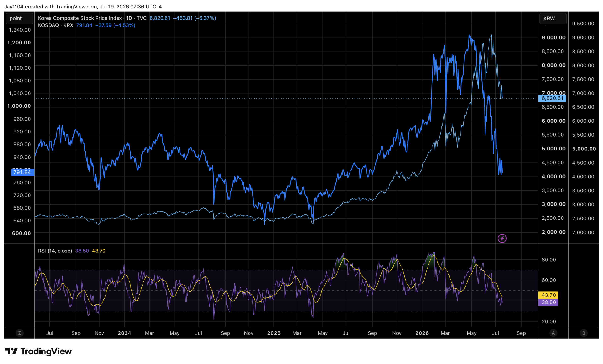Click the 680.00 label on the left axis
The height and width of the screenshot is (364, 603).
22,208
